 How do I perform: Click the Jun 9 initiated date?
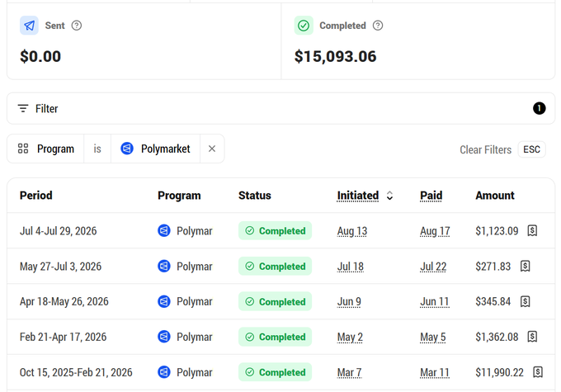coord(349,302)
